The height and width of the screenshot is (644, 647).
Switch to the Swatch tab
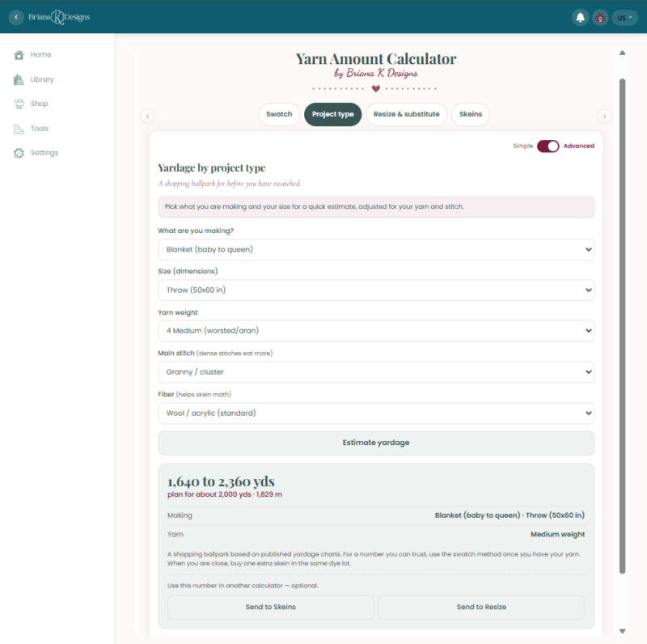pos(279,114)
